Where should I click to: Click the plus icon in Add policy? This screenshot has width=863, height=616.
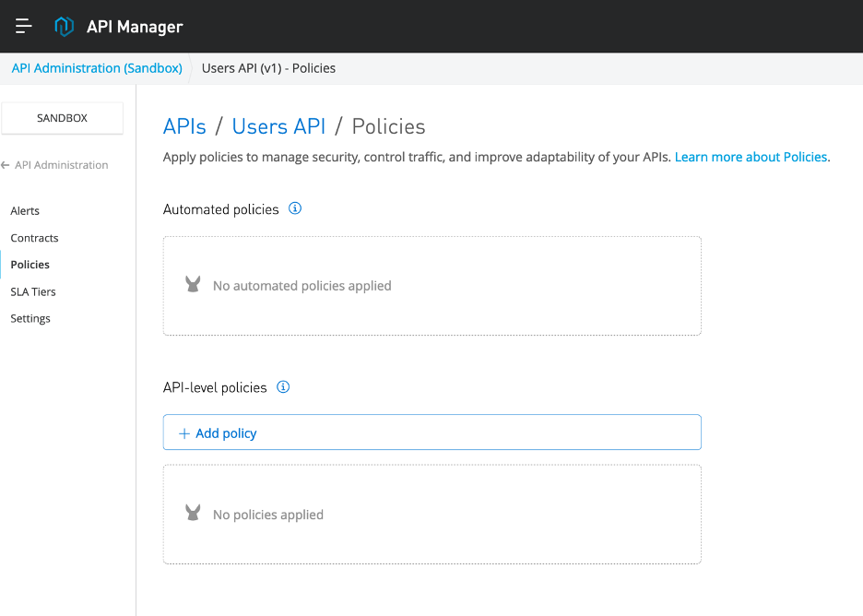pyautogui.click(x=184, y=433)
